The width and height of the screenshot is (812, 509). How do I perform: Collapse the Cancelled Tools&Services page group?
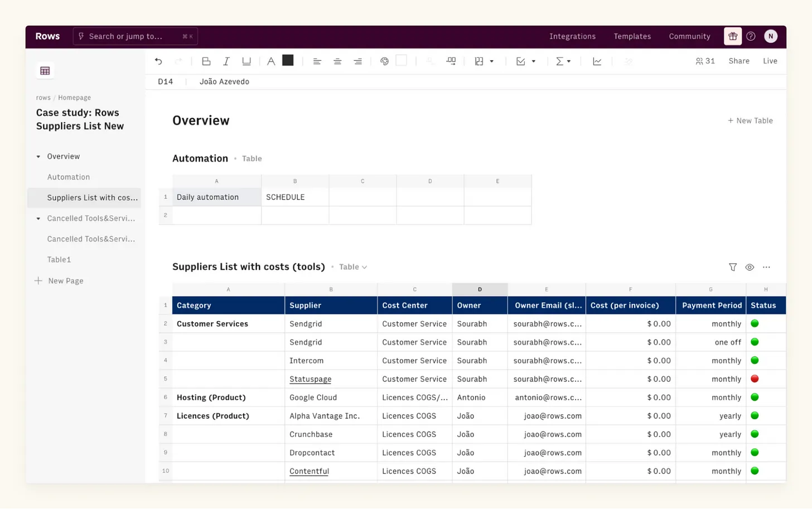(x=38, y=219)
